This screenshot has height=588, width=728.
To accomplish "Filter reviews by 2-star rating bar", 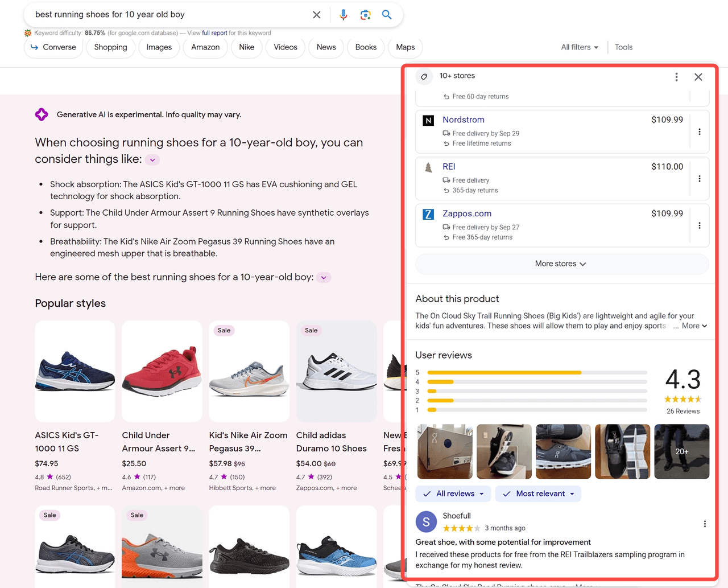I will [537, 401].
